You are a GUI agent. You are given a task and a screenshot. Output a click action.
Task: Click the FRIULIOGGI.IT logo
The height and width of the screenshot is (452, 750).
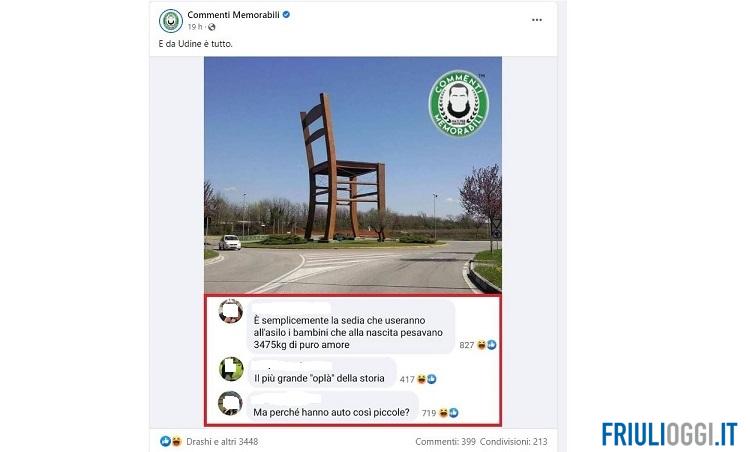click(x=670, y=434)
